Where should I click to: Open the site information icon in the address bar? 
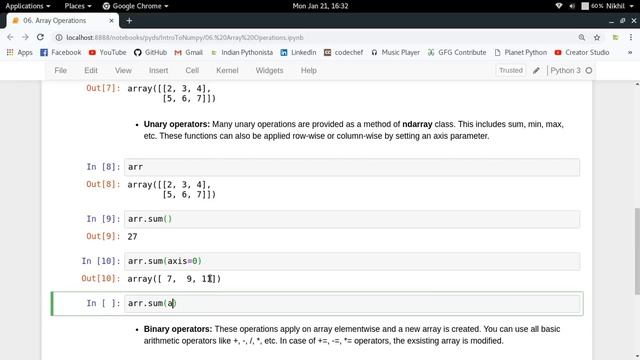tap(59, 38)
